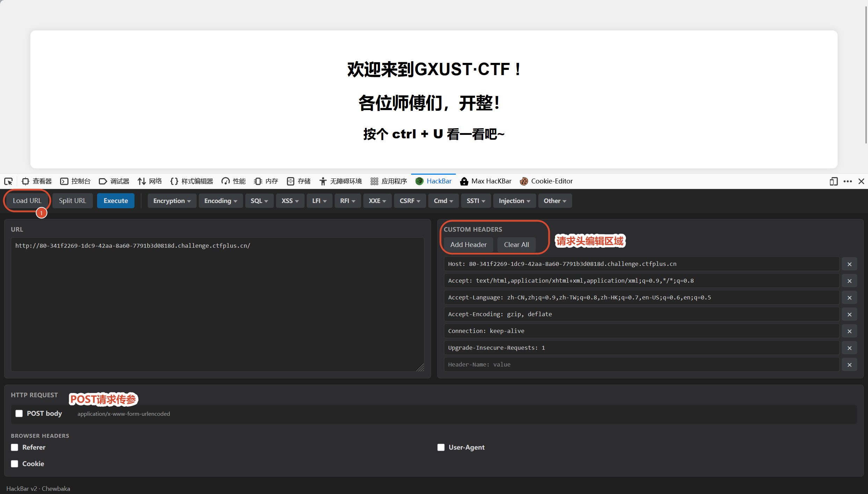
Task: Remove the Accept text/html header row
Action: coord(849,281)
